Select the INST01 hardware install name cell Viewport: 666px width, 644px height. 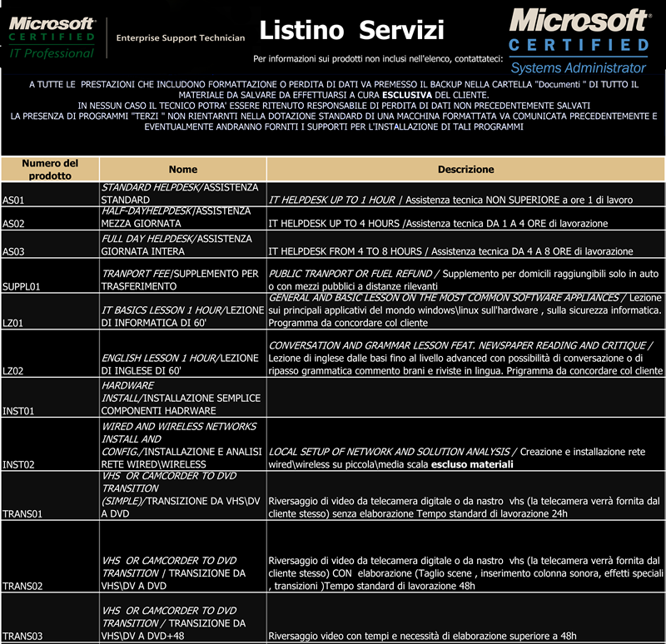182,399
